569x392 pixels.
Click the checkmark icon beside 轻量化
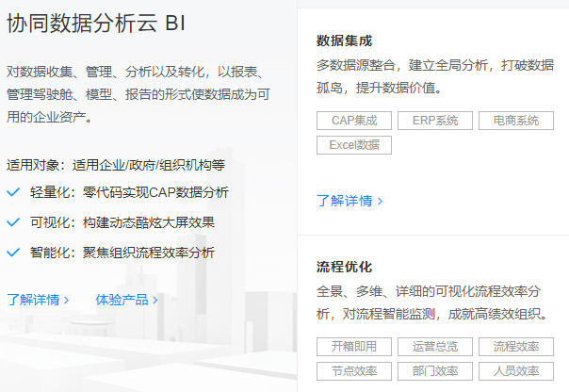12,192
